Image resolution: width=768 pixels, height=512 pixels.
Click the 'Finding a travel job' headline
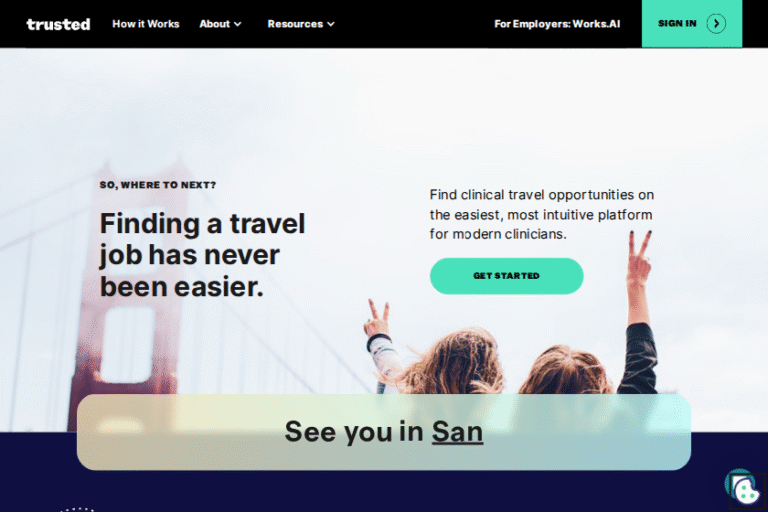(x=202, y=255)
